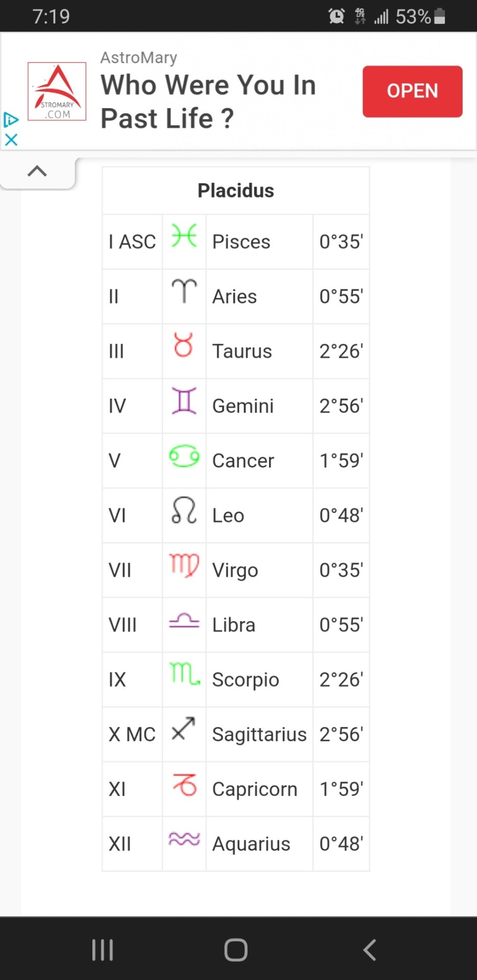The height and width of the screenshot is (980, 477).
Task: Tap the red Capricorn symbol
Action: tap(184, 785)
